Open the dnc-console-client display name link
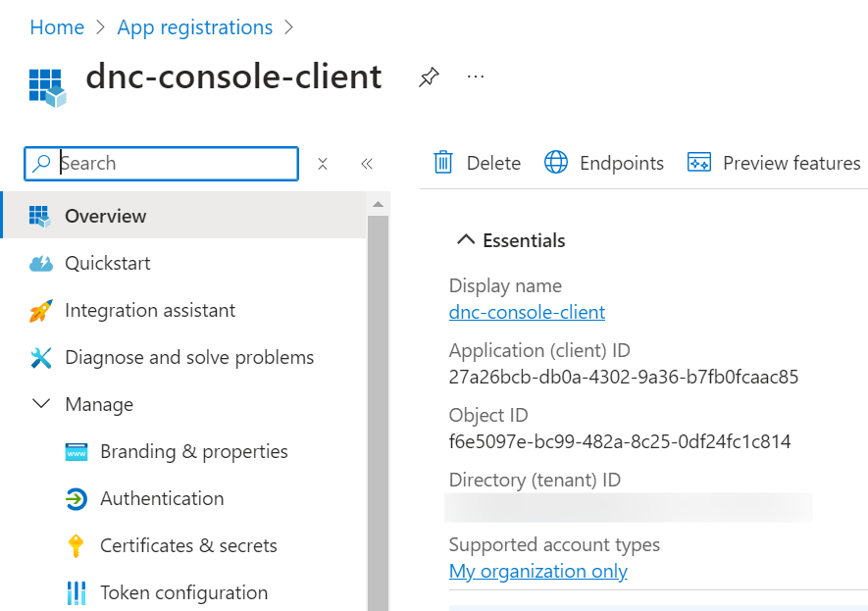 tap(527, 312)
